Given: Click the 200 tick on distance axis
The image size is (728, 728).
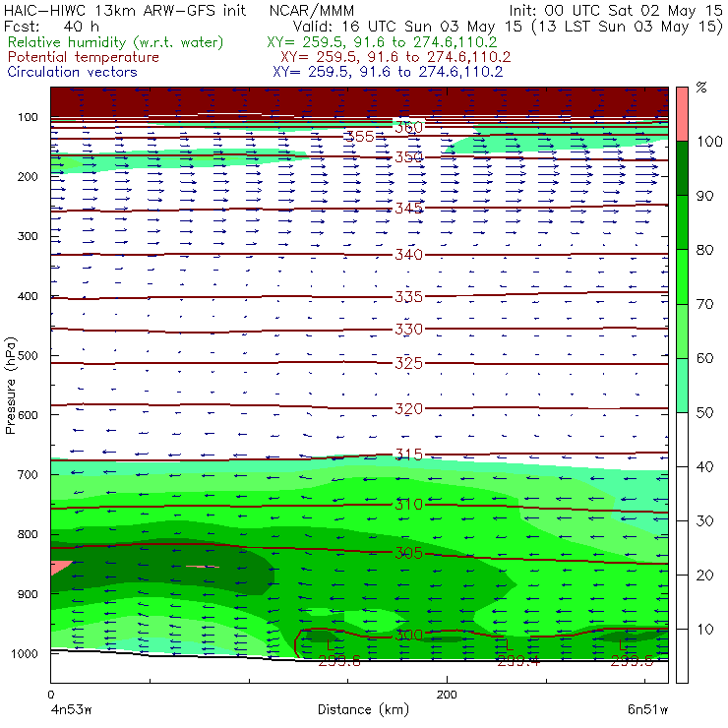Looking at the screenshot, I should 447,695.
